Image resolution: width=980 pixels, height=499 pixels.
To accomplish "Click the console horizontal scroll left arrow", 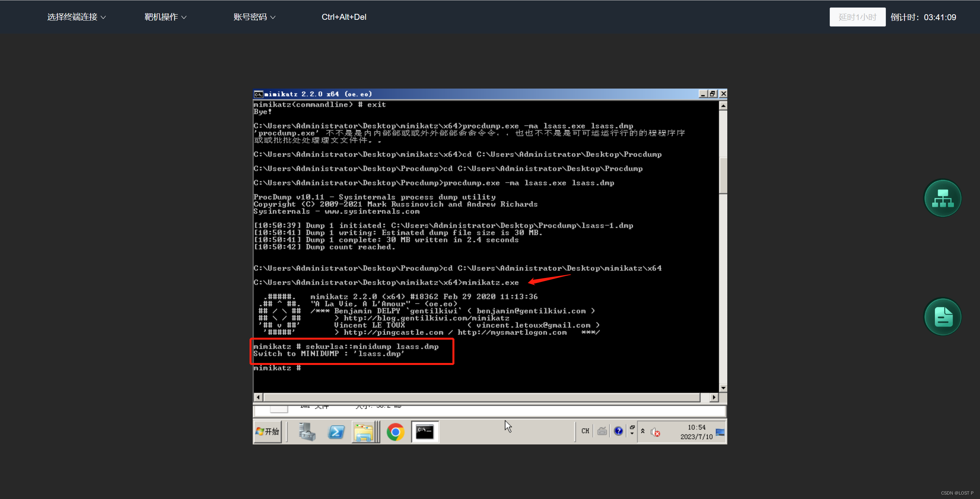I will tap(258, 397).
